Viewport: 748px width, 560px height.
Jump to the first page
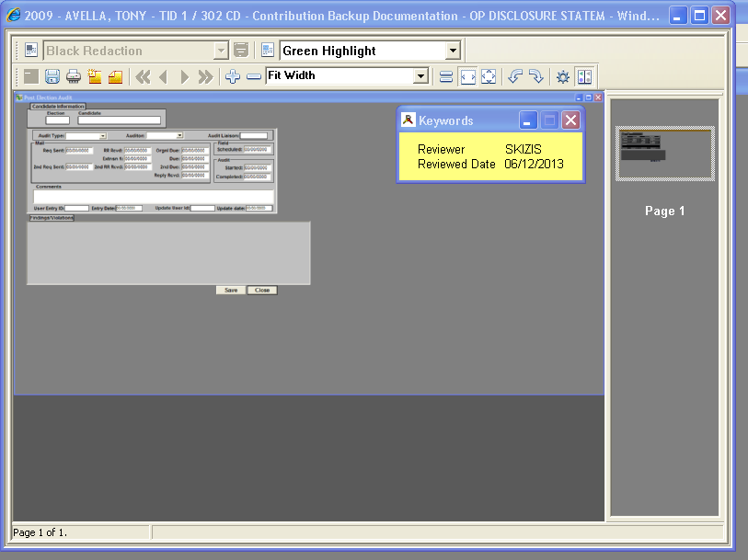click(x=143, y=76)
